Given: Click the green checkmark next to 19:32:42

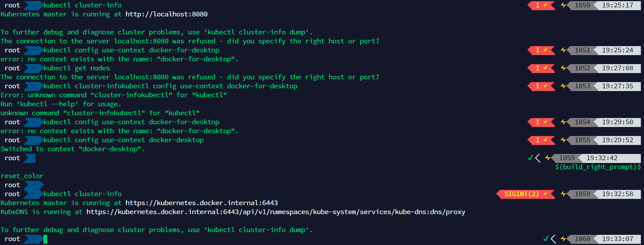Looking at the screenshot, I should click(x=530, y=158).
